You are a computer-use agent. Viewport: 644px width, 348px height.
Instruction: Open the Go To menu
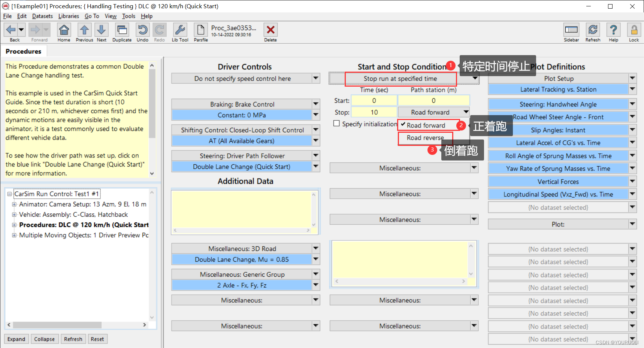[x=92, y=16]
